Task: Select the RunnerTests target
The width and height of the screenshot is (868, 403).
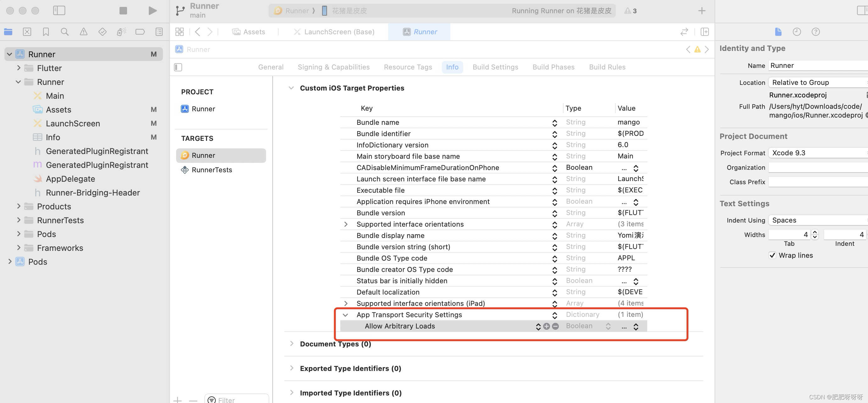Action: [x=212, y=170]
